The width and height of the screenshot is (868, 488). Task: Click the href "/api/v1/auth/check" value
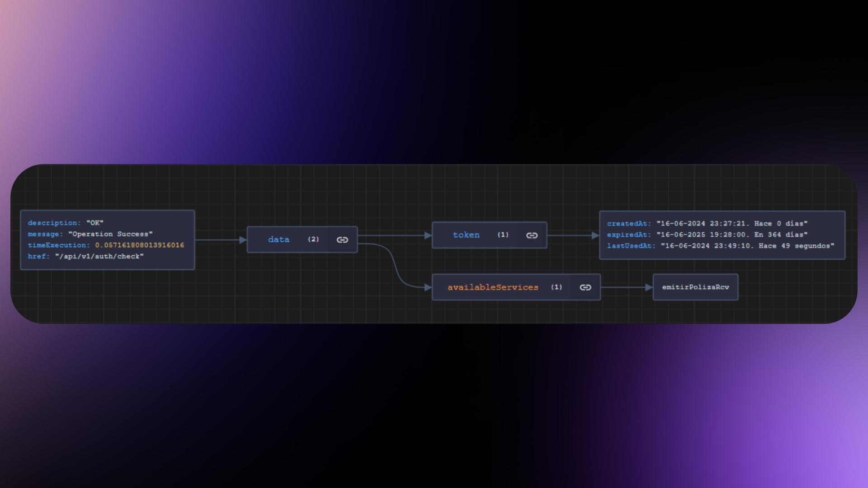click(99, 256)
